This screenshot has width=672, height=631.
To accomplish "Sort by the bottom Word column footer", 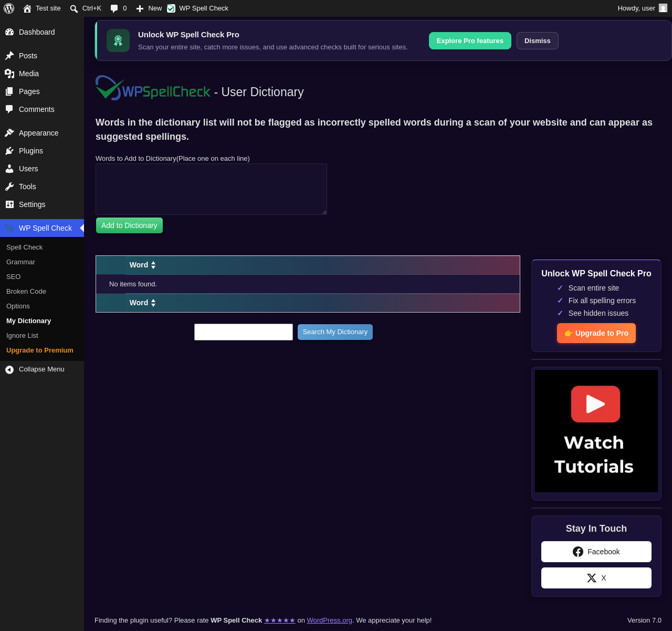I will (143, 303).
